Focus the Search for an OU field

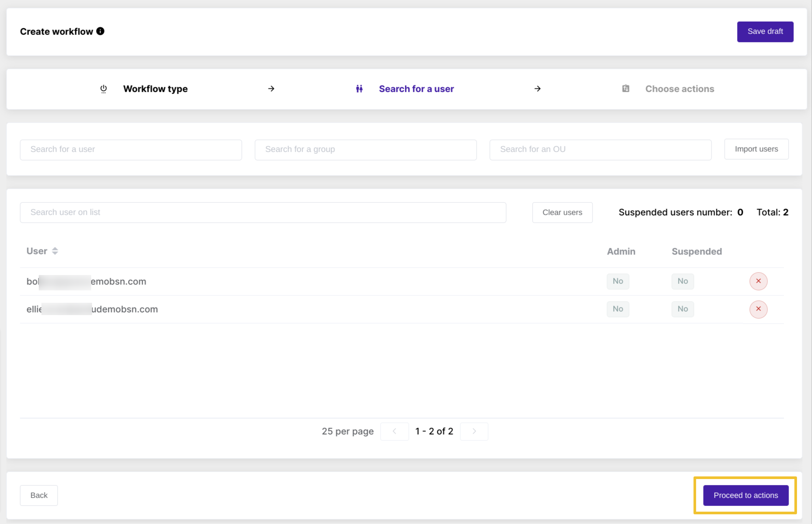pos(601,150)
